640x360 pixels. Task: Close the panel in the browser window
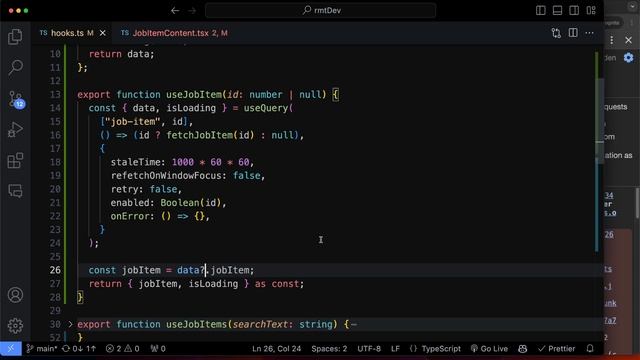click(629, 40)
